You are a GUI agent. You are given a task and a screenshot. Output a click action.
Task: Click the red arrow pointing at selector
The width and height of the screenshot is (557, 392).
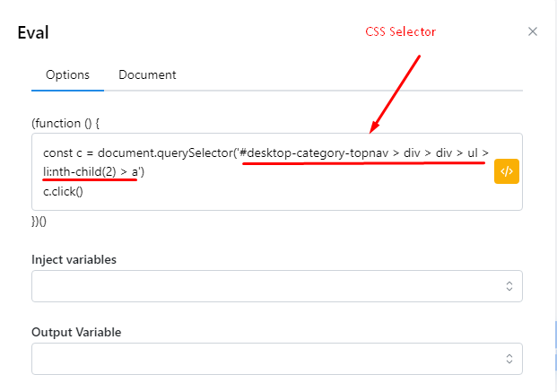tap(396, 93)
